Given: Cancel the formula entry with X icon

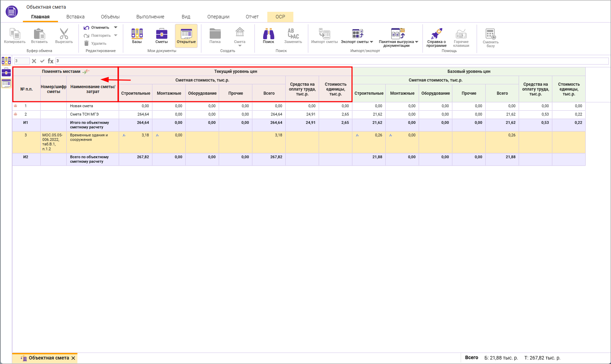Looking at the screenshot, I should (x=34, y=61).
